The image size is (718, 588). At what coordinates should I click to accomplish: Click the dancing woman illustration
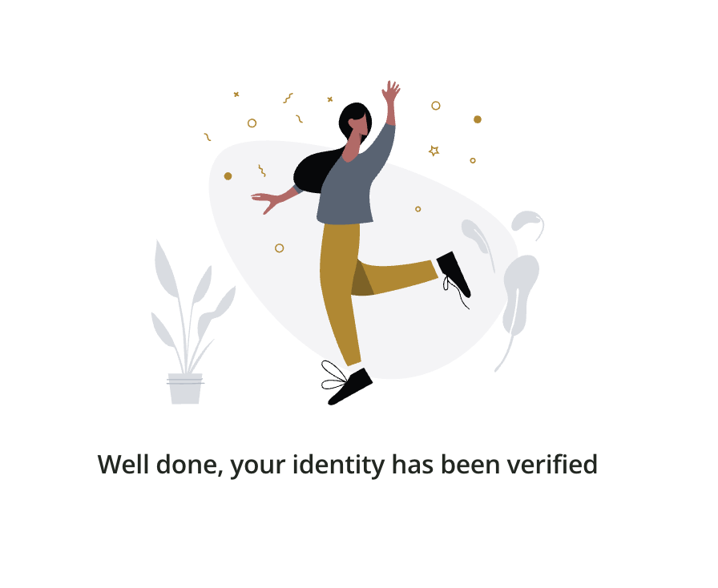361,243
